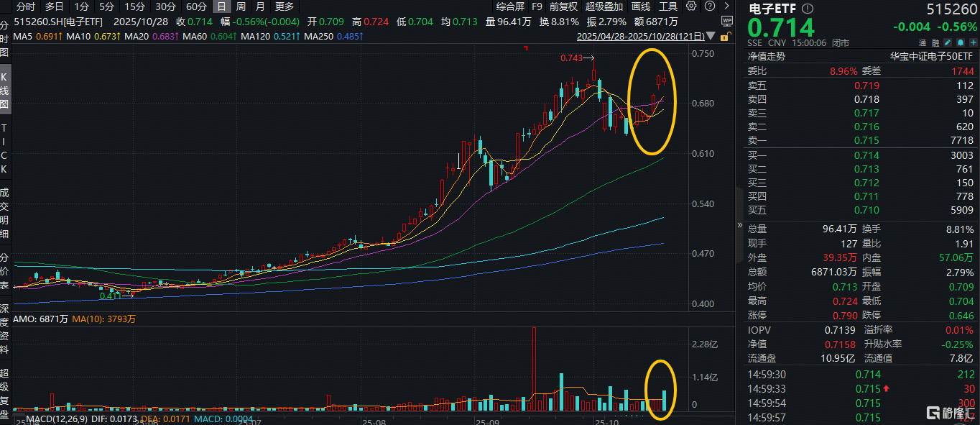This screenshot has height=425, width=980.
Task: Click the 画线 drawing button
Action: coord(641,6)
